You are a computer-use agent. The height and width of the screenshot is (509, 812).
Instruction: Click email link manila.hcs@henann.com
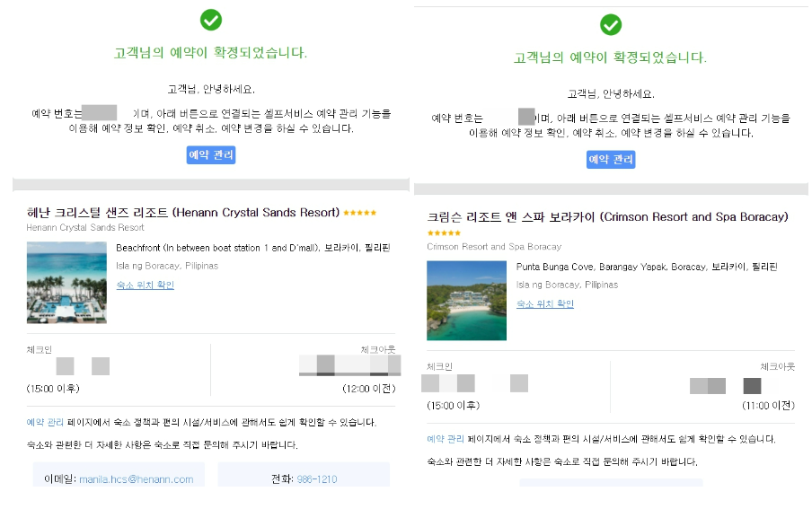137,479
